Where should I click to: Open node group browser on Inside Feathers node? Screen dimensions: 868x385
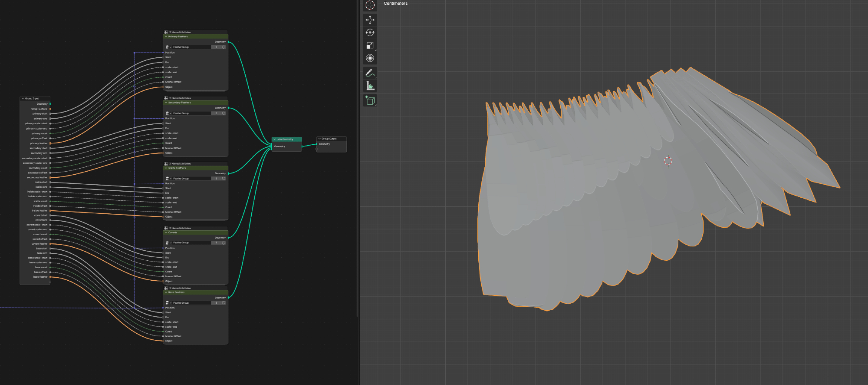pos(168,179)
